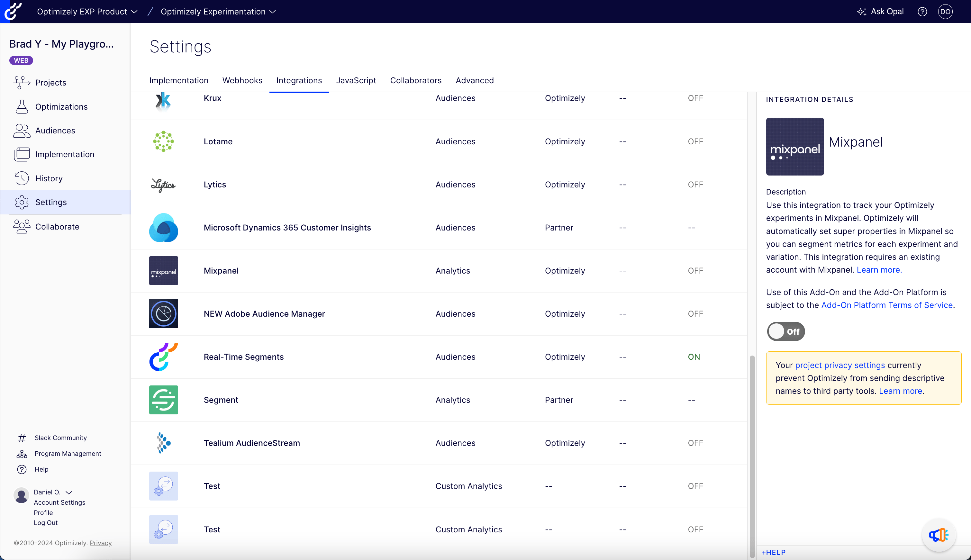Viewport: 971px width, 560px height.
Task: Select Tealium AudienceStream name
Action: (x=251, y=443)
